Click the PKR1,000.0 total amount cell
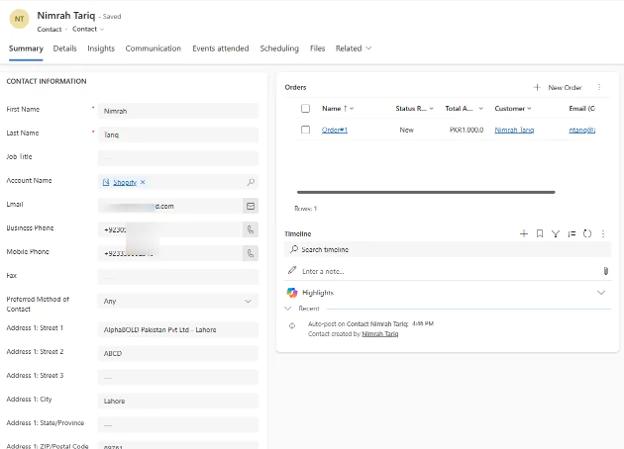624x449 pixels. tap(466, 130)
